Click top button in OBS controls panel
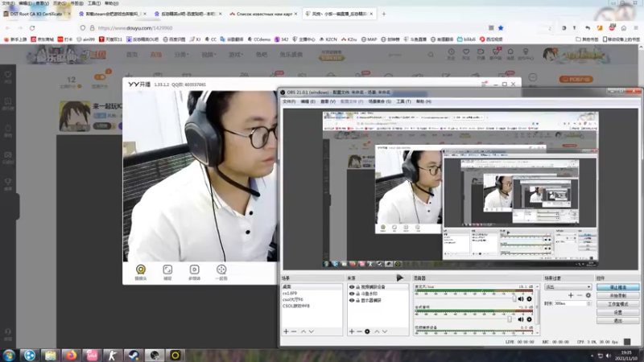Image resolution: width=644 pixels, height=362 pixels. [x=617, y=287]
